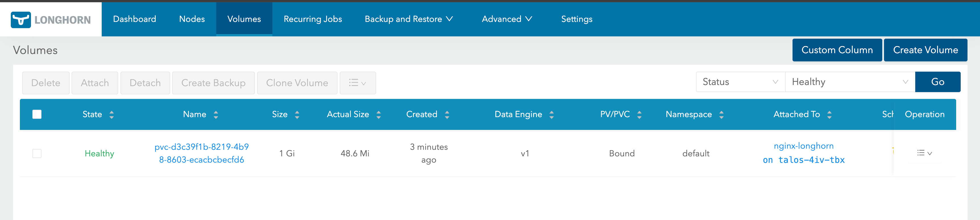
Task: Sort by Attached To column
Action: point(829,115)
